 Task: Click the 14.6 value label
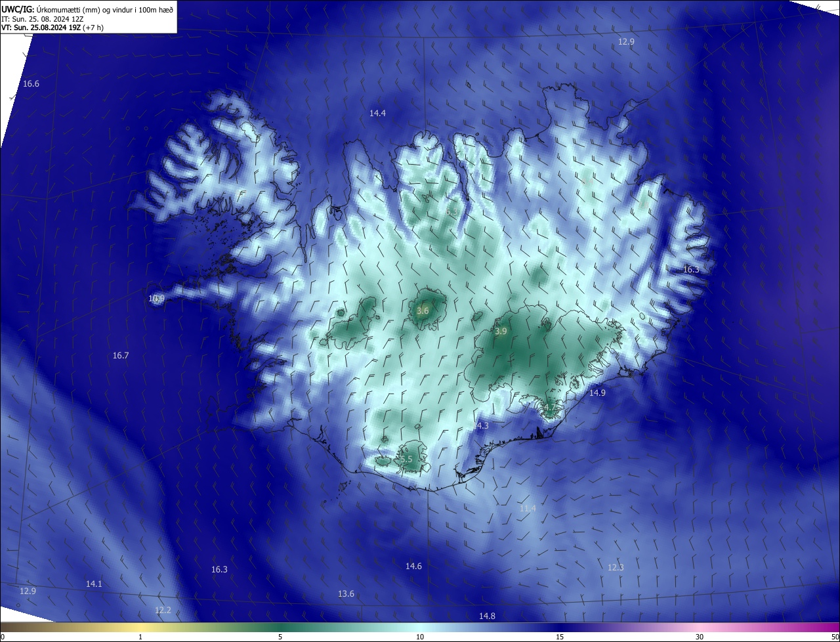pos(413,567)
